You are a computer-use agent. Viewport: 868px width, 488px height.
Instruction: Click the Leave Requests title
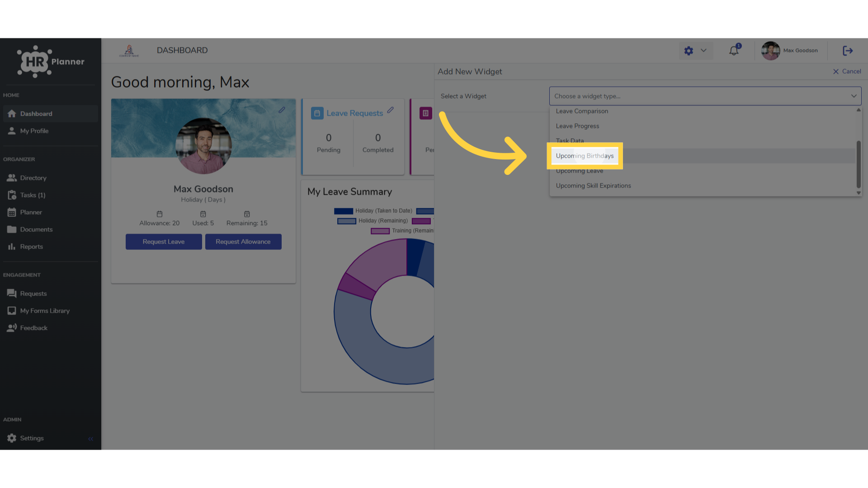click(x=355, y=113)
